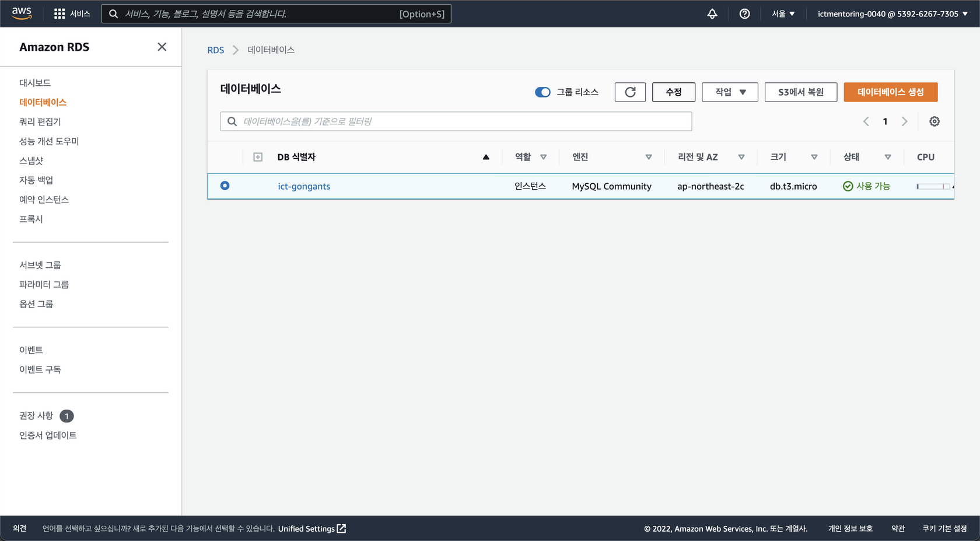Open Parameter groups in sidebar
Screen dimensions: 980x541
click(x=44, y=284)
